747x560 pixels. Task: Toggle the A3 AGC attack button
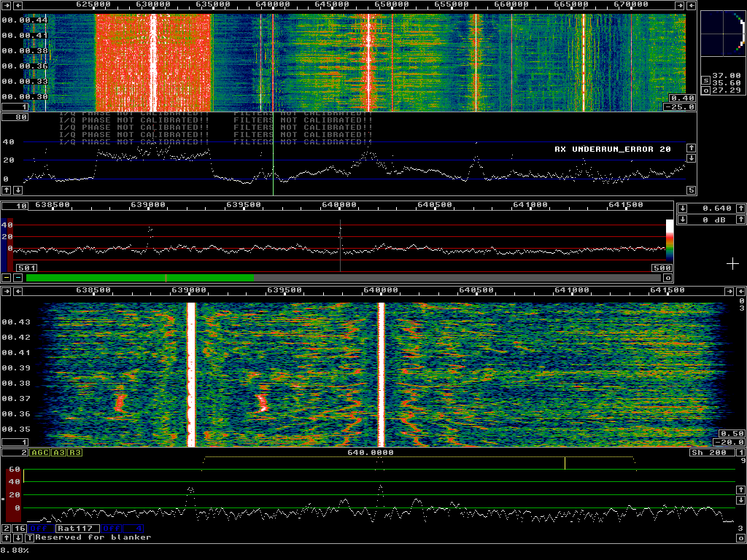[58, 452]
